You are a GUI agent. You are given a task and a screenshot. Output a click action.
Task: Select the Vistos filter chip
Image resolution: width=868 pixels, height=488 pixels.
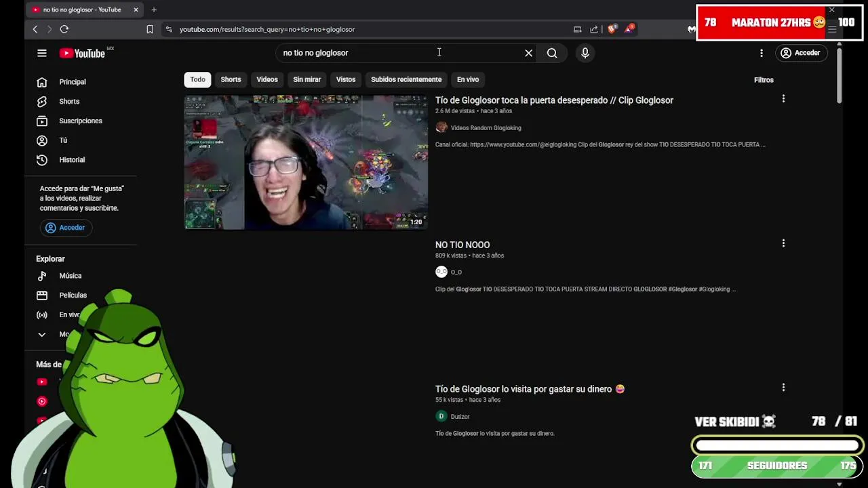346,79
